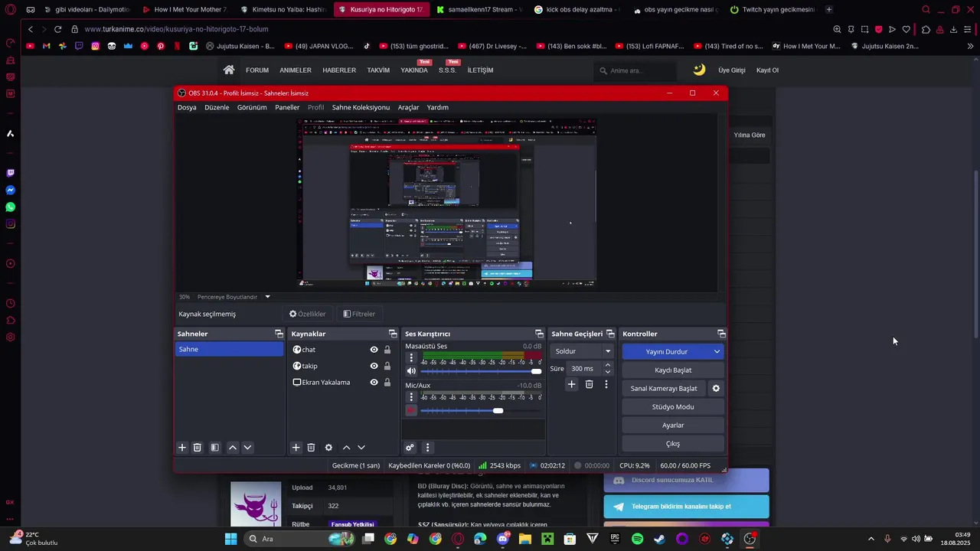This screenshot has height=551, width=980.
Task: Open Görünüm menu in OBS
Action: click(x=252, y=107)
